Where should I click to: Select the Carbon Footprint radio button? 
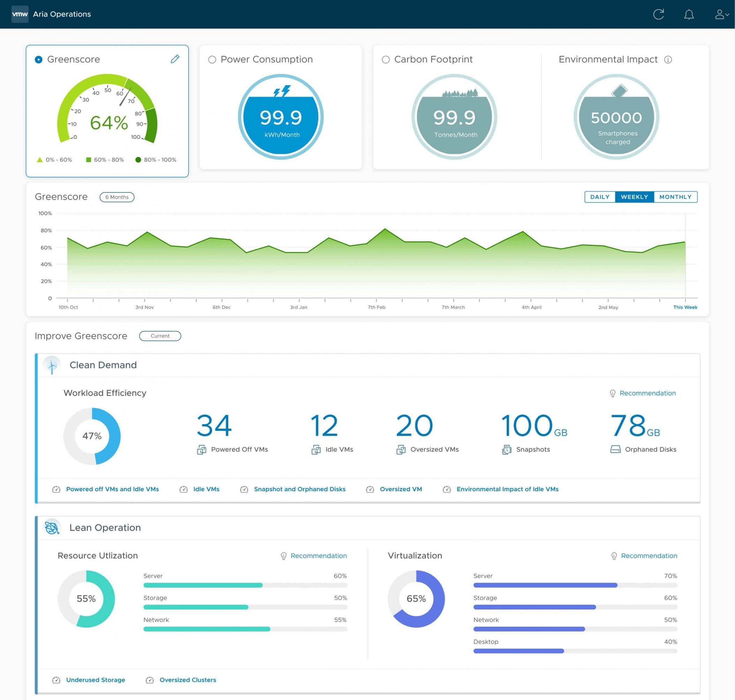click(386, 60)
